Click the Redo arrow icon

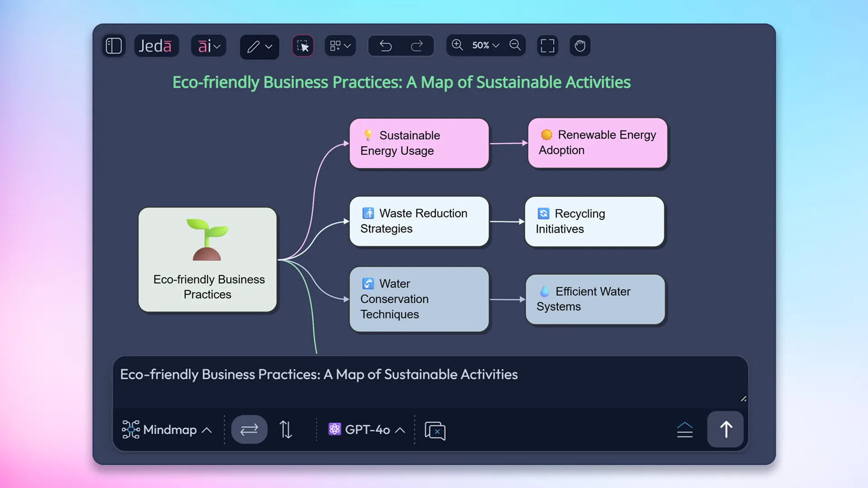pos(417,45)
